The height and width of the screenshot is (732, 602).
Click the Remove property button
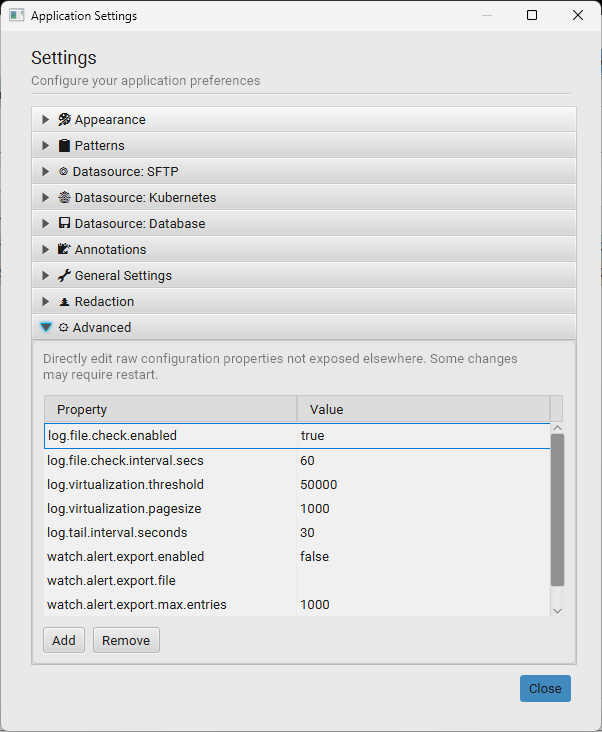pyautogui.click(x=126, y=640)
